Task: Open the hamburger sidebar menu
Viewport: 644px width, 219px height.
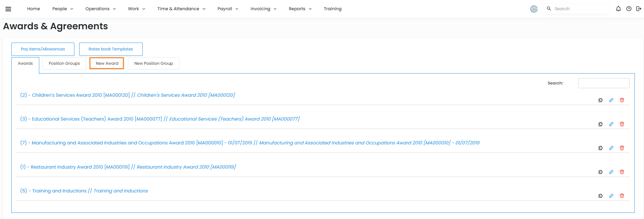Action: [x=8, y=9]
